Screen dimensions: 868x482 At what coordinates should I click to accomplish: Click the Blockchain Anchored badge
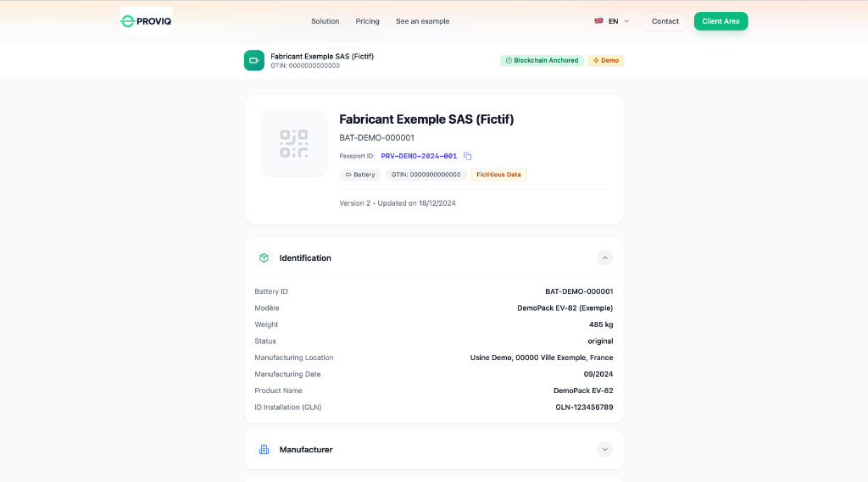click(x=542, y=60)
